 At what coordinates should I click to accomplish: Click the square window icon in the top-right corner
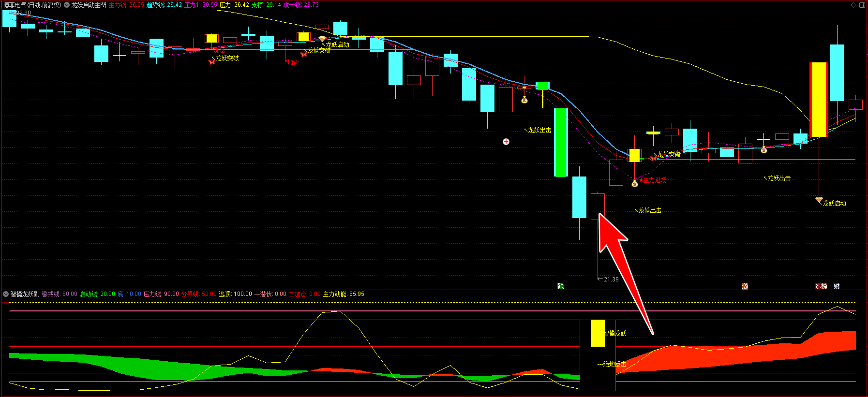862,5
